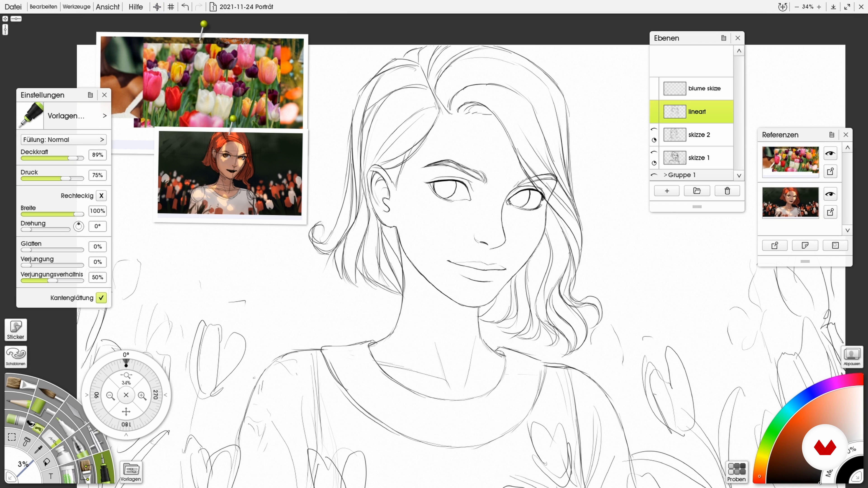
Task: Click the pan canvas arrows on positioner
Action: [126, 411]
